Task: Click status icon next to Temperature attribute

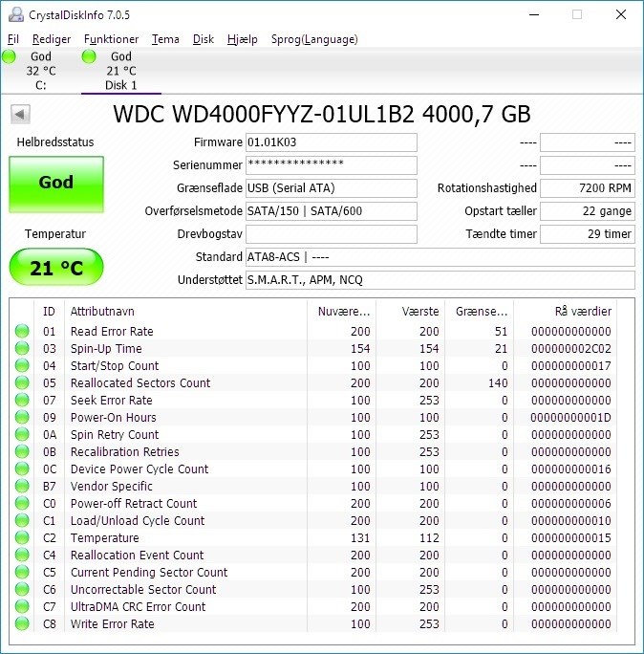Action: pos(21,538)
